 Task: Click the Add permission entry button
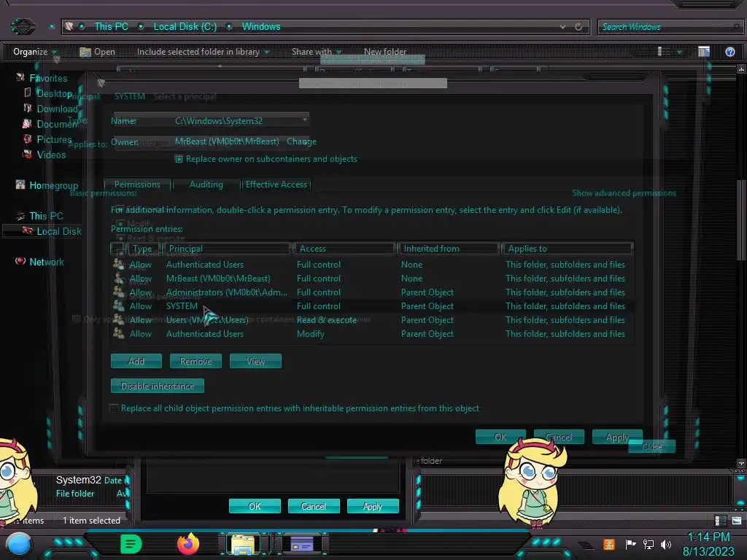coord(136,361)
